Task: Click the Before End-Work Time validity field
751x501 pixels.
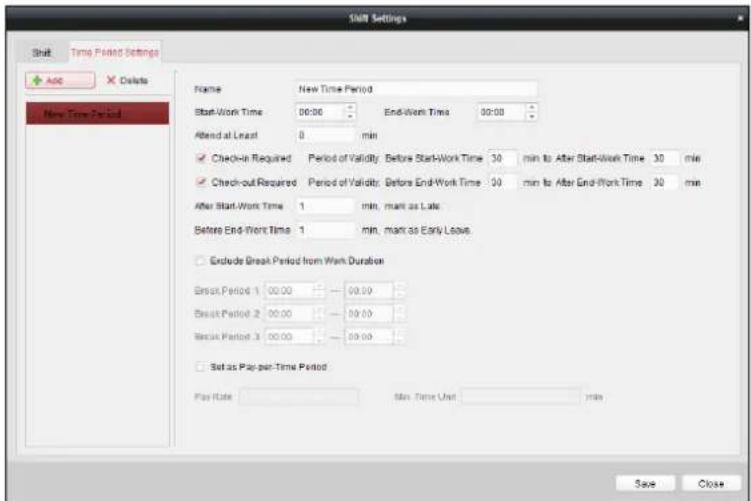Action: [x=502, y=182]
